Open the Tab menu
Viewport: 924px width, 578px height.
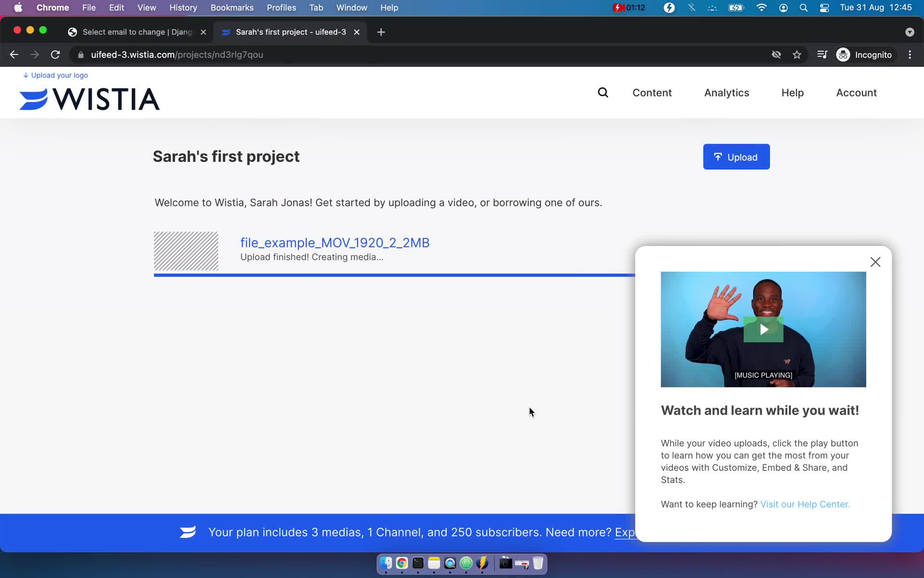pos(316,7)
